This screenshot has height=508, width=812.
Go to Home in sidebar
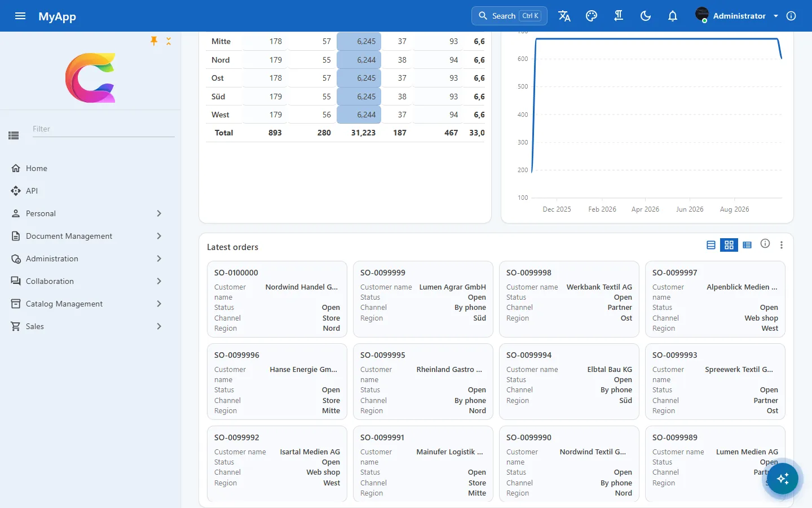(90, 168)
